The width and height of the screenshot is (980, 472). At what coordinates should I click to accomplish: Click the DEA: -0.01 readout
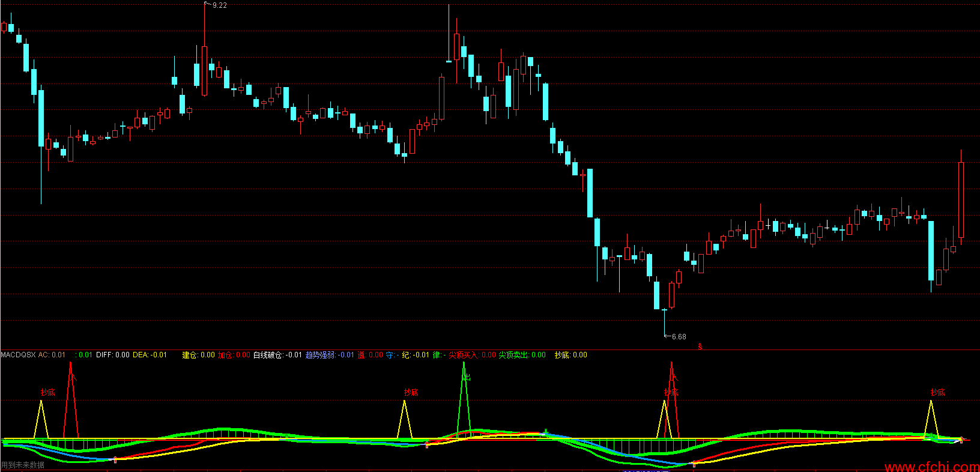pyautogui.click(x=150, y=355)
